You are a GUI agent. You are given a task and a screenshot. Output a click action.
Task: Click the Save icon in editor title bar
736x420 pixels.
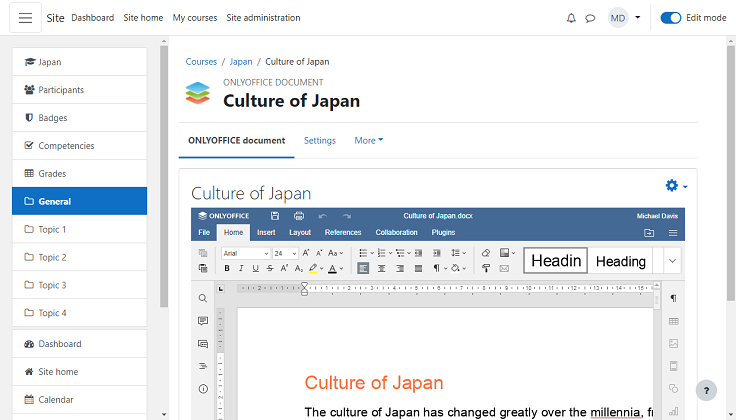(275, 216)
